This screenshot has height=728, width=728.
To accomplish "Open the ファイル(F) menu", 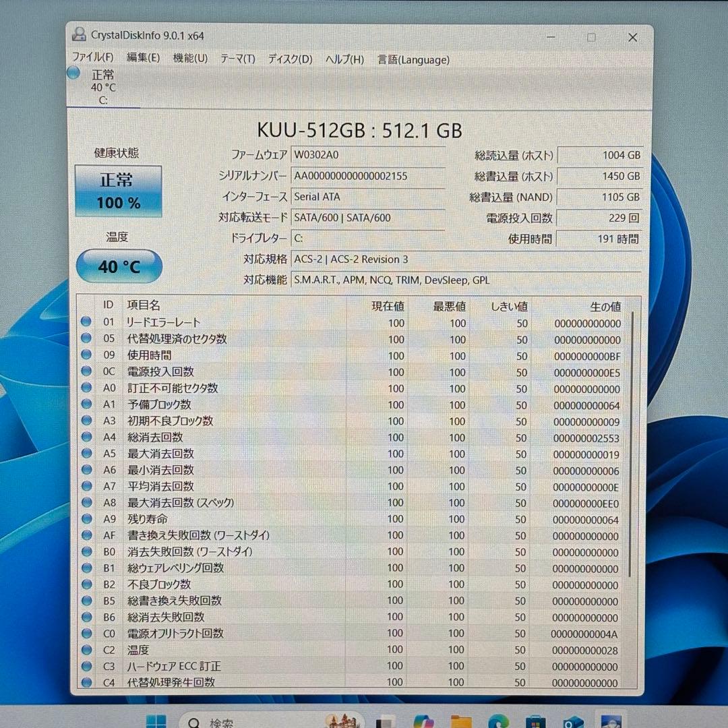I will coord(93,59).
